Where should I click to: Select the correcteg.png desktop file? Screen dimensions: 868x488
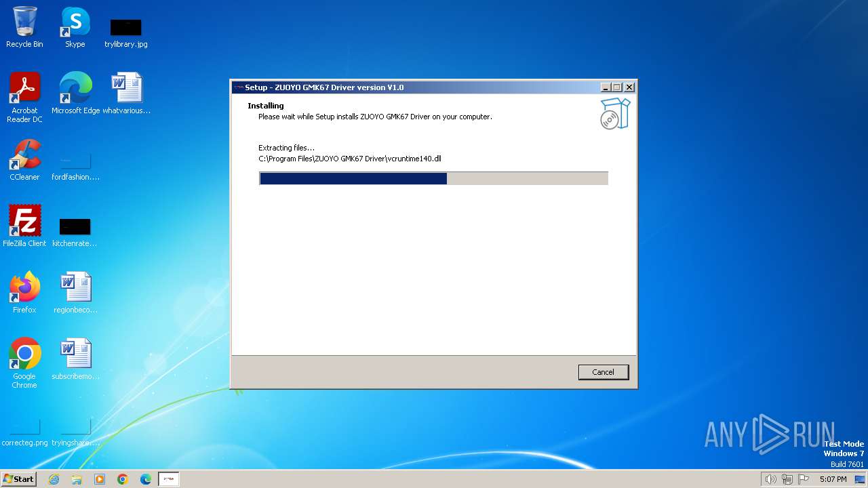click(24, 432)
